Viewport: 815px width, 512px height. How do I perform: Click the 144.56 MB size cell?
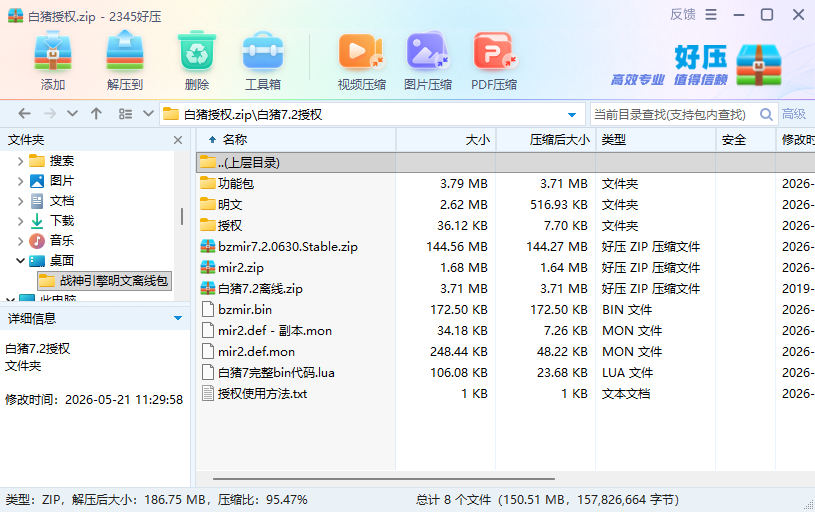point(456,246)
